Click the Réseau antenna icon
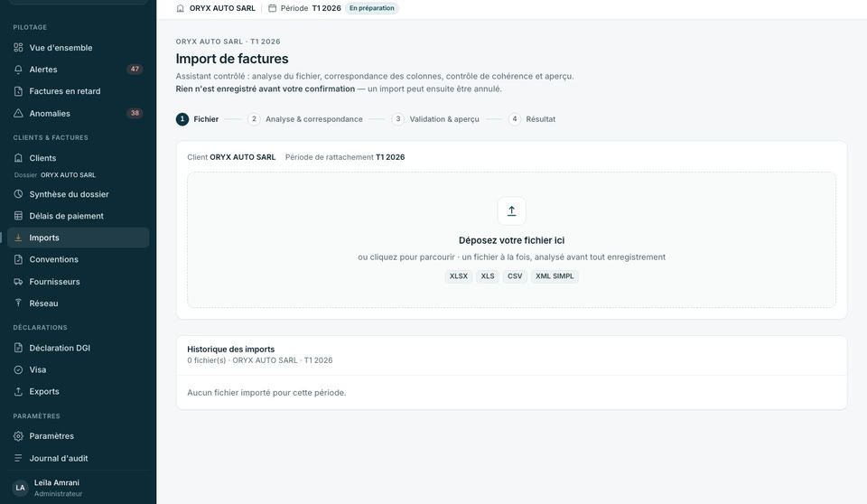Viewport: 867px width, 504px height. tap(18, 303)
